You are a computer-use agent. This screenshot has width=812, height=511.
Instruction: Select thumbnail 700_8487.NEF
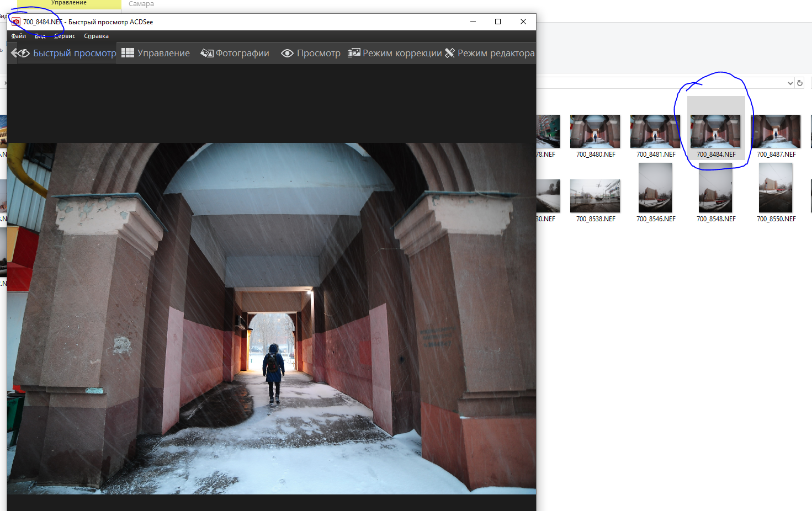pos(776,132)
